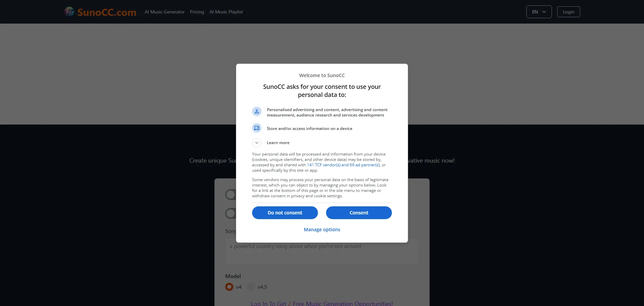This screenshot has height=306, width=644.
Task: Open the AI Music Generator nav item
Action: click(x=164, y=12)
